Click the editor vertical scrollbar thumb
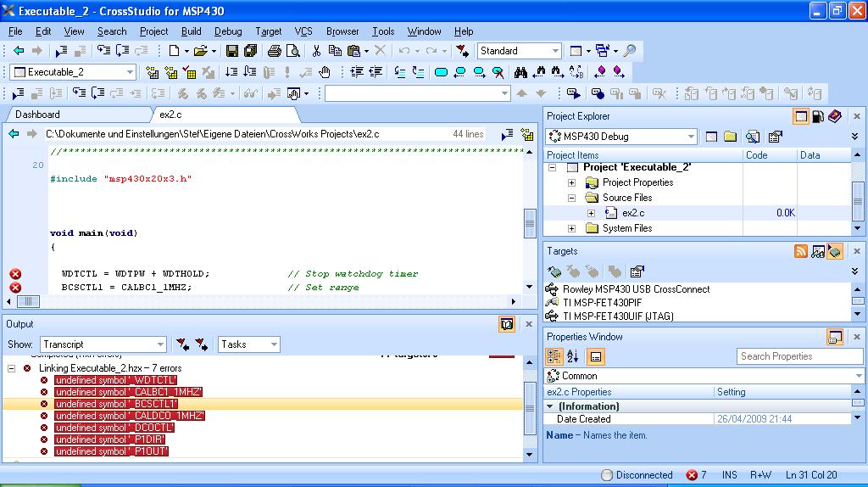The width and height of the screenshot is (868, 487). coord(530,223)
